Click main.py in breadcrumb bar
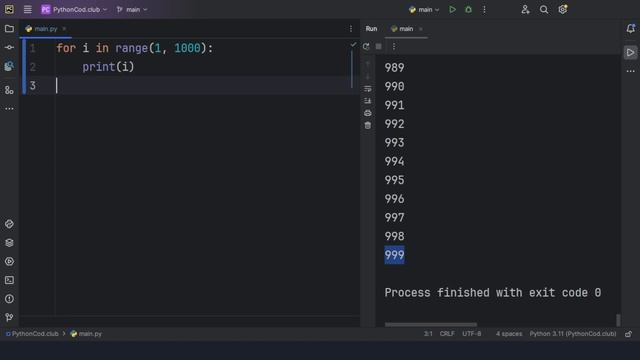Screen dimensions: 640x360 [x=86, y=334]
